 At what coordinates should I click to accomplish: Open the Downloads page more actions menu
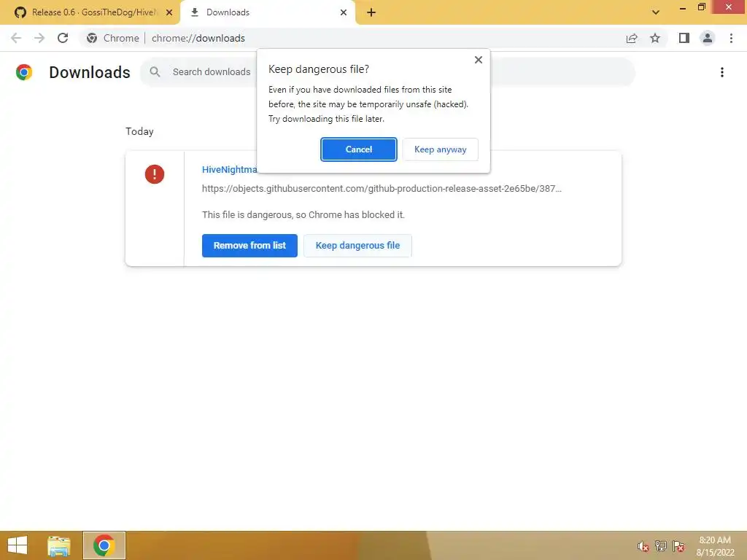point(722,72)
